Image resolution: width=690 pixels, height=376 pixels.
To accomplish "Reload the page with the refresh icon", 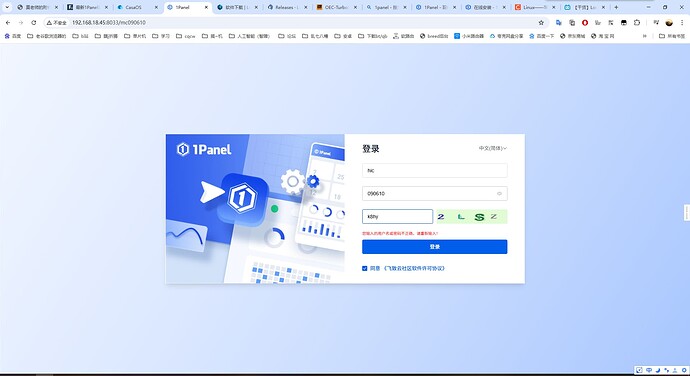I will (33, 22).
